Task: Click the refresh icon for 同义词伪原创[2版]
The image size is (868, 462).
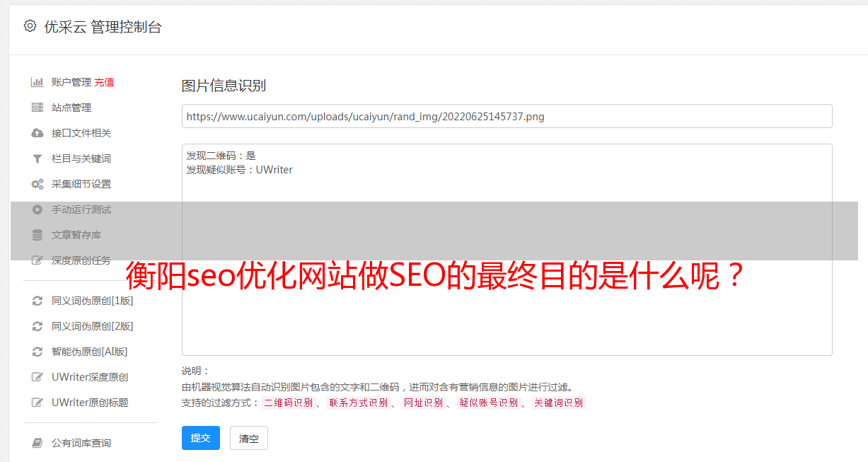Action: 37,326
